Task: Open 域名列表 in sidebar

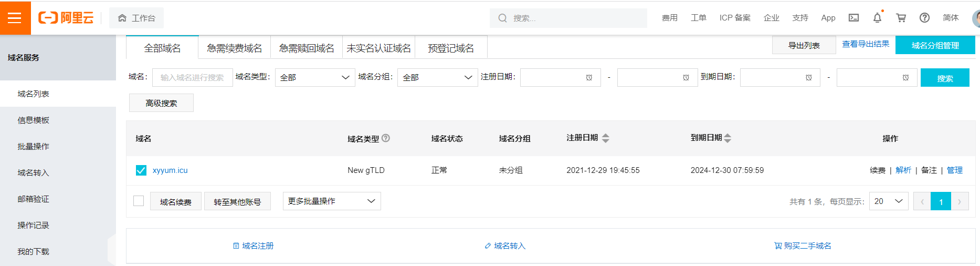Action: (x=58, y=94)
